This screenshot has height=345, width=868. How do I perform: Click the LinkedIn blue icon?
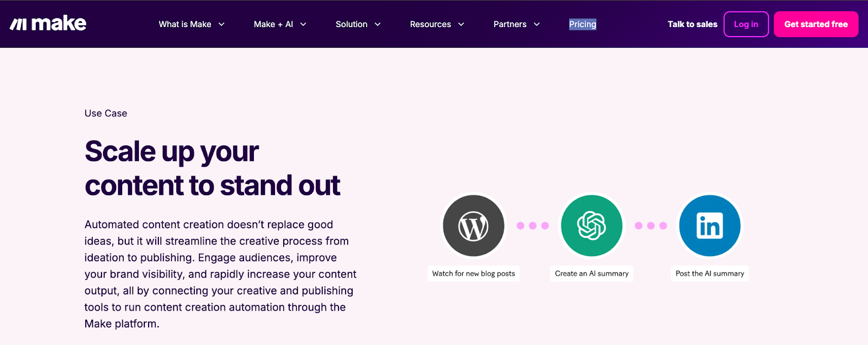(710, 226)
